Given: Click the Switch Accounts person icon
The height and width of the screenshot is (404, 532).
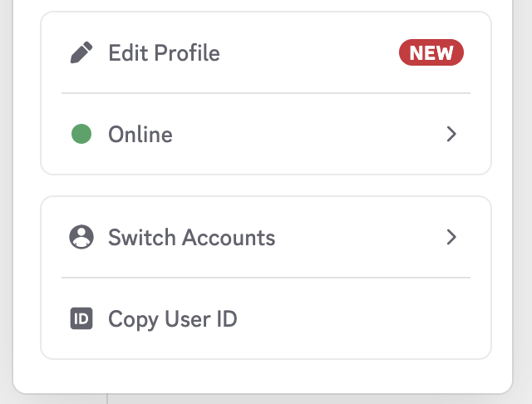Looking at the screenshot, I should [81, 237].
